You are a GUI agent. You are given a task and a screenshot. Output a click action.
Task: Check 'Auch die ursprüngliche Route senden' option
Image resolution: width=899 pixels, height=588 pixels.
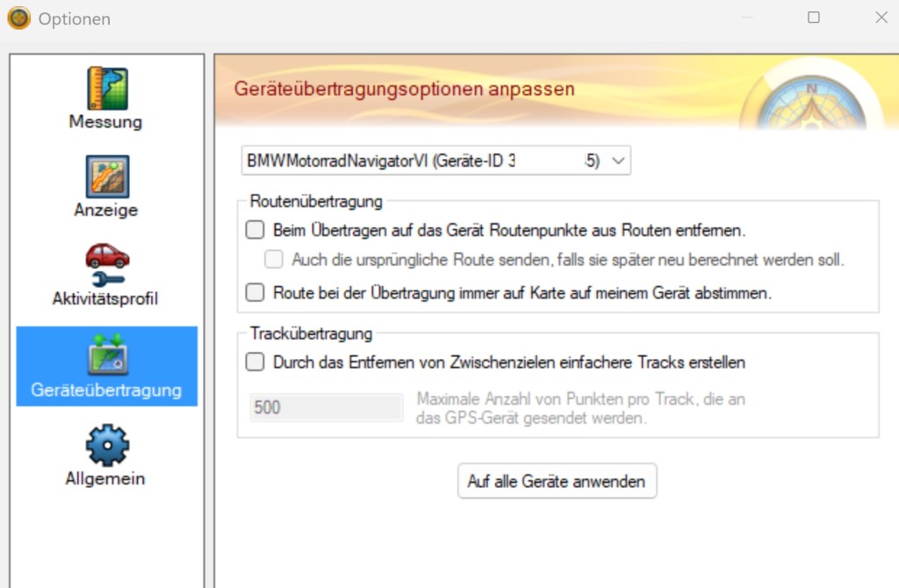275,260
